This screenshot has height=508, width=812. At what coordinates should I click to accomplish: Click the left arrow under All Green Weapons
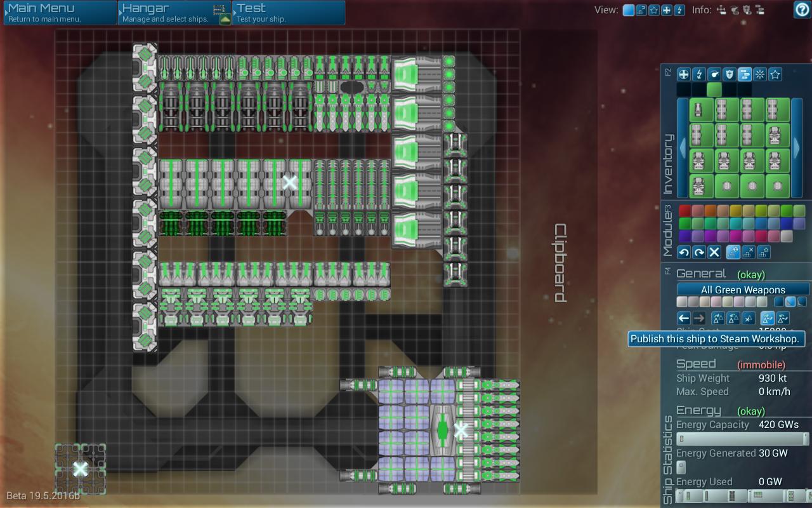pyautogui.click(x=683, y=318)
